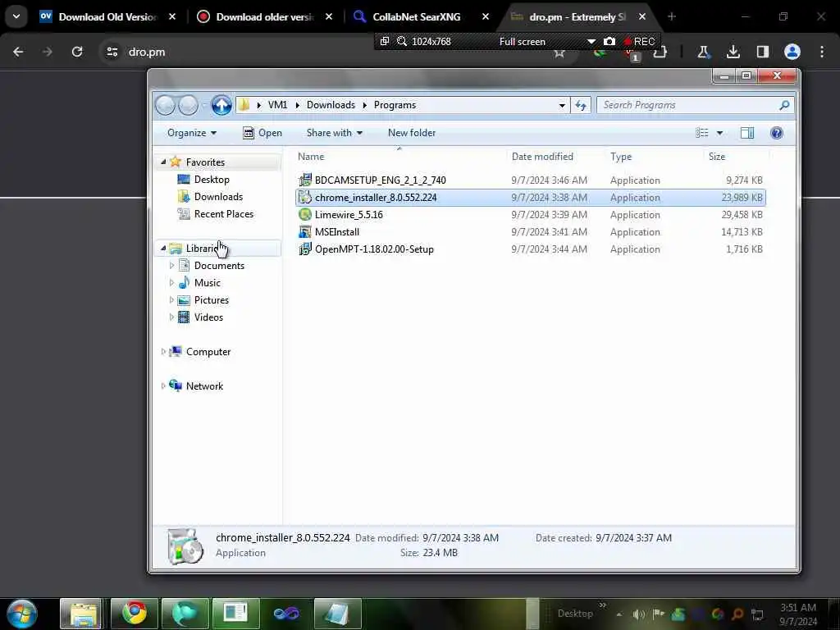The width and height of the screenshot is (840, 630).
Task: Open Downloads under Favorites
Action: (x=218, y=197)
